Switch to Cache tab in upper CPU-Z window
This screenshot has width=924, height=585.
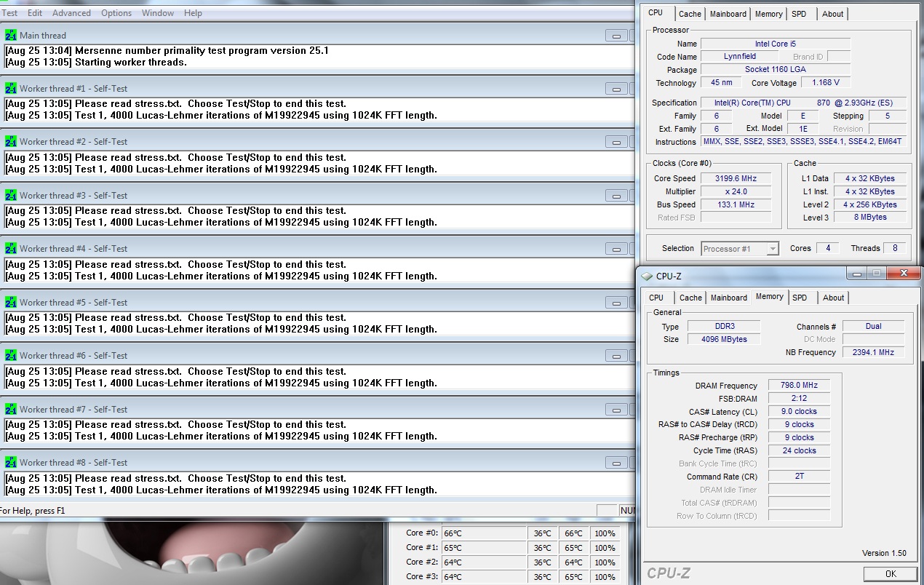(690, 14)
